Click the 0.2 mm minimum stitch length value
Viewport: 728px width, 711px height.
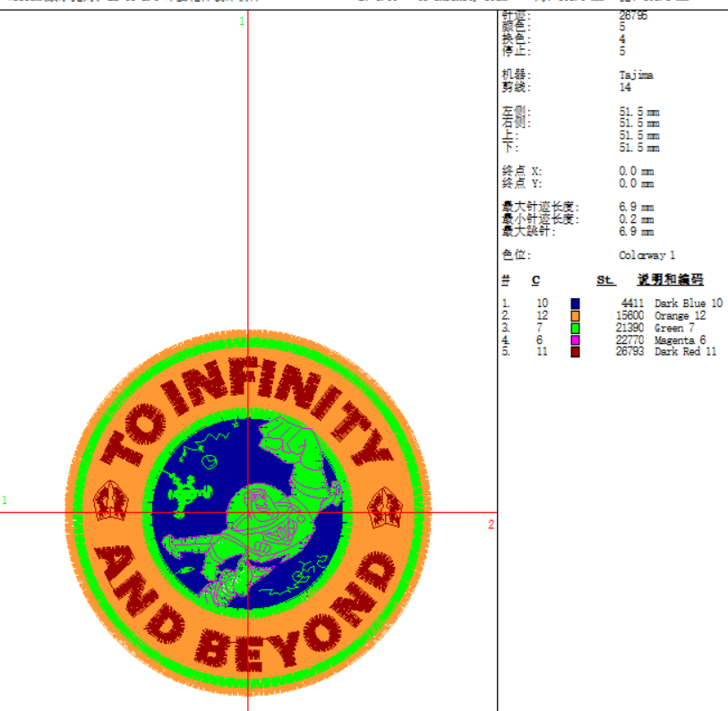[636, 219]
